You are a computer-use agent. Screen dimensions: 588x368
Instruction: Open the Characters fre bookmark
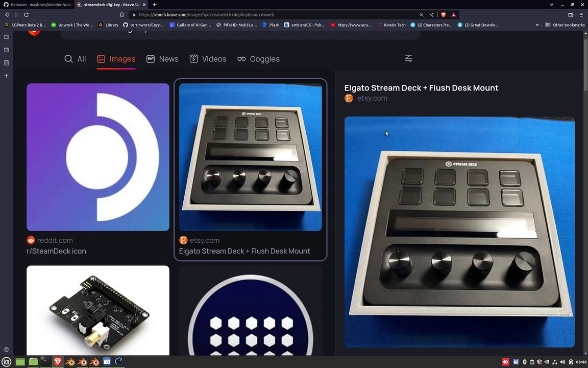432,25
